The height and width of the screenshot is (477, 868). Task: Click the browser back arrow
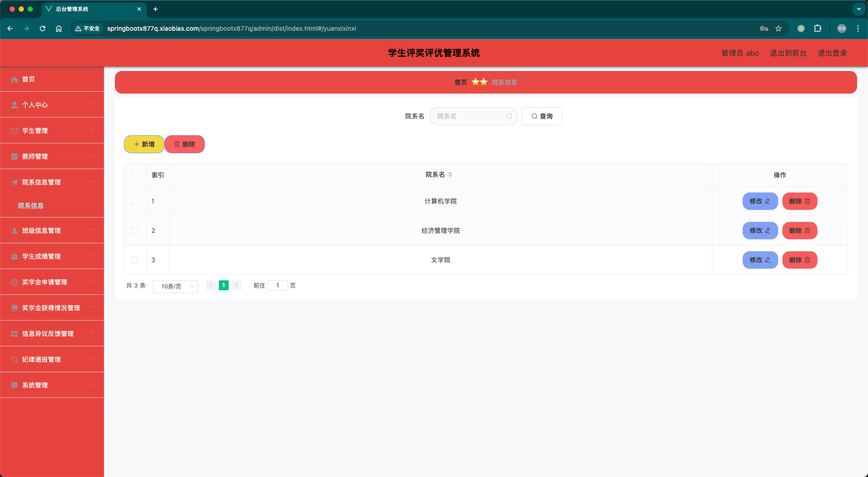(x=10, y=28)
